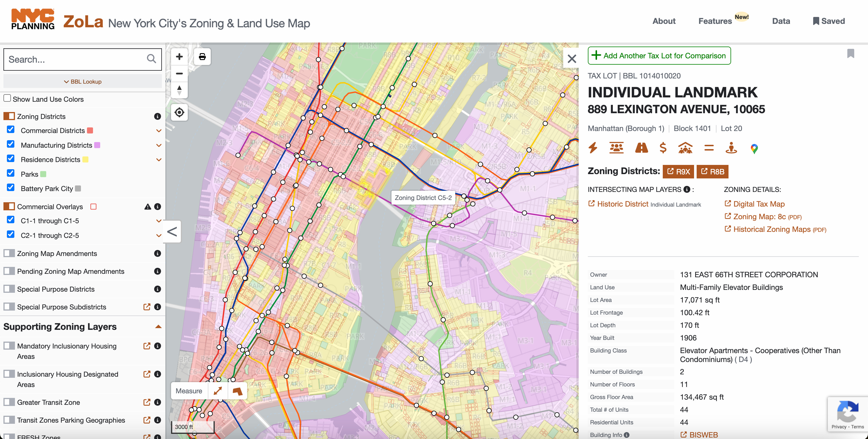Viewport: 868px width, 439px height.
Task: Click the print map icon
Action: [x=202, y=57]
